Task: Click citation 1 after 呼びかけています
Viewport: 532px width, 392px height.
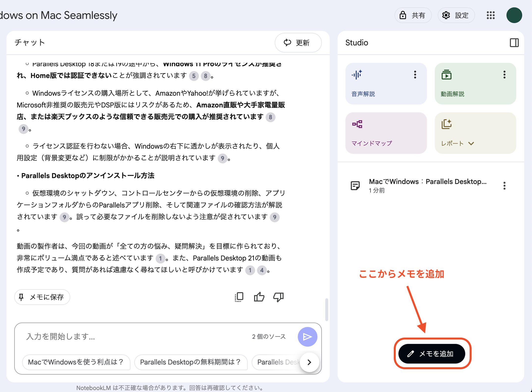Action: [x=250, y=270]
